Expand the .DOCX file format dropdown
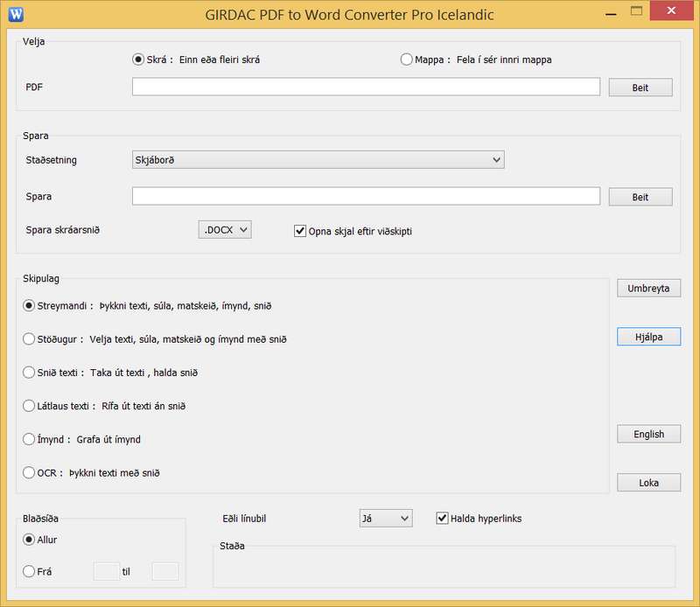 [225, 229]
